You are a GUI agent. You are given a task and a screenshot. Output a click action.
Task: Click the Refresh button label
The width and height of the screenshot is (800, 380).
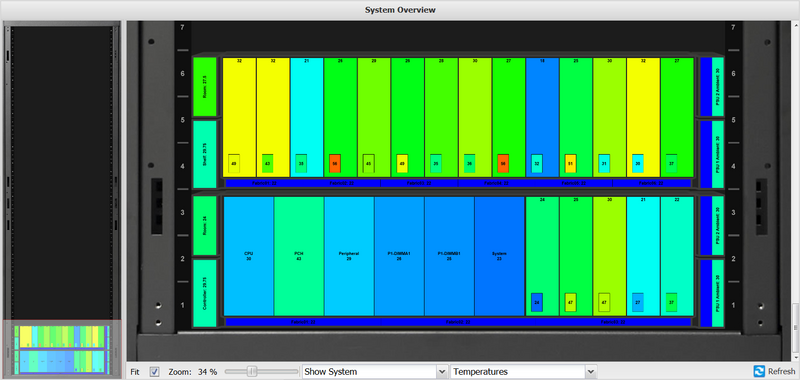(781, 372)
